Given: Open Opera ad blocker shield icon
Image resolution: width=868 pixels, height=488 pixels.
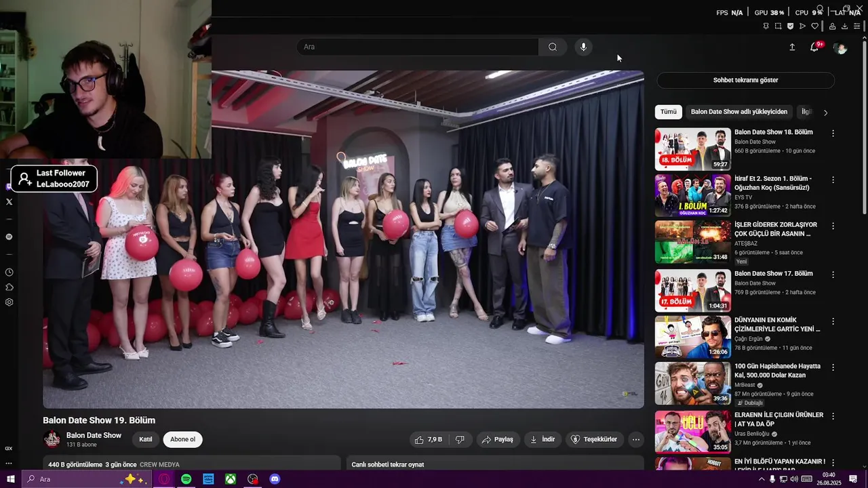Looking at the screenshot, I should click(790, 26).
